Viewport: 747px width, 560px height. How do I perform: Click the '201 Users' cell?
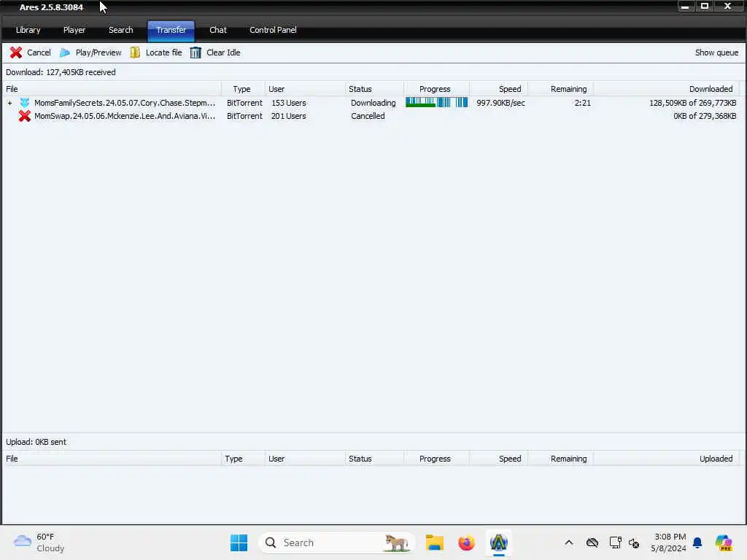[289, 116]
